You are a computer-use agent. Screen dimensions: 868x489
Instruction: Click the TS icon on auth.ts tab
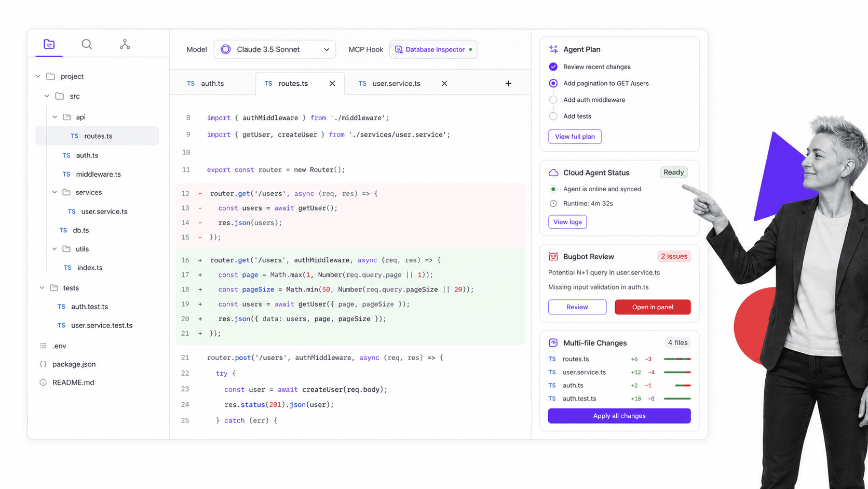pyautogui.click(x=191, y=84)
